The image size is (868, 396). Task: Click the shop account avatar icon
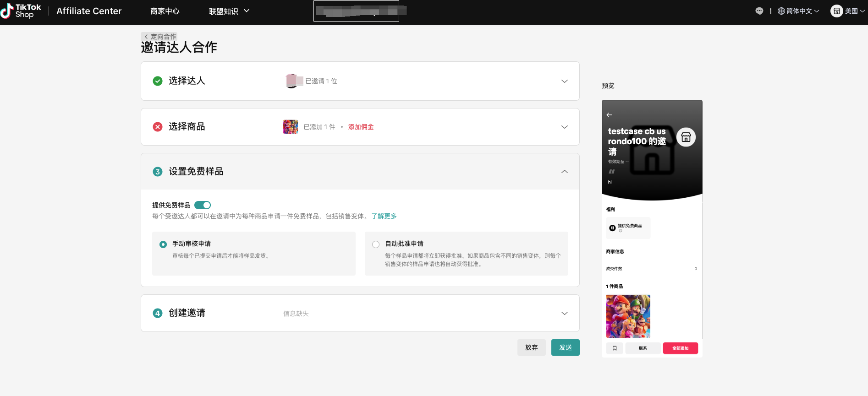pyautogui.click(x=836, y=11)
